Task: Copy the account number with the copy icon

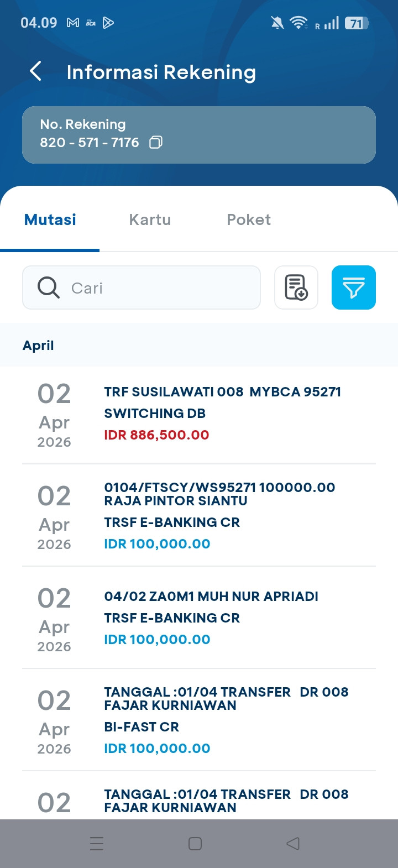Action: tap(156, 143)
